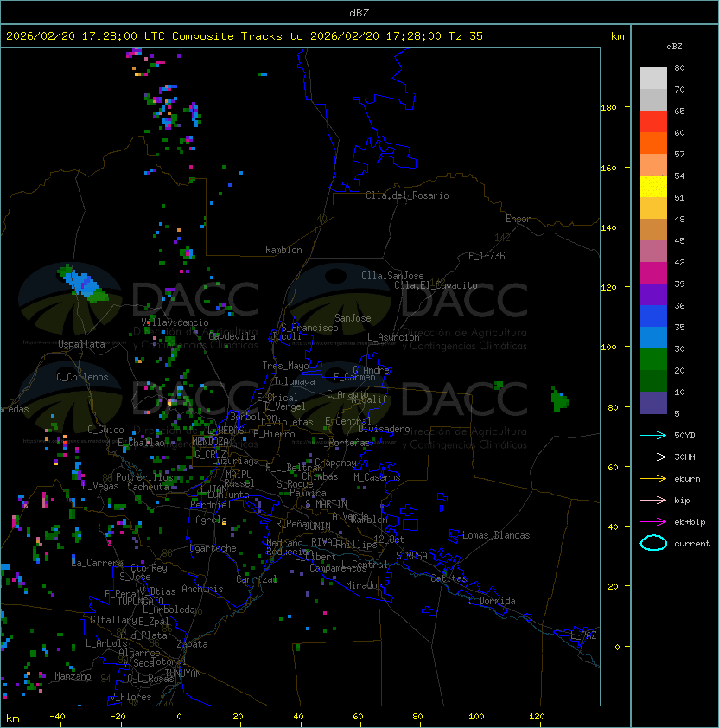The height and width of the screenshot is (728, 719).
Task: Select the magenta 39–42 dBZ legend swatch
Action: [653, 273]
